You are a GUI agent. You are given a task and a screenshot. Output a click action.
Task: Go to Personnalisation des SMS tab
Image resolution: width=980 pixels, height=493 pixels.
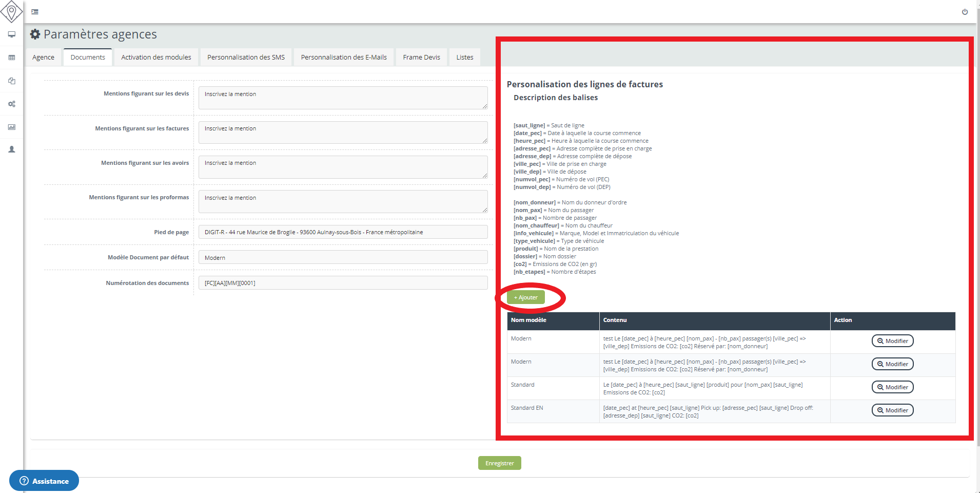click(x=246, y=58)
